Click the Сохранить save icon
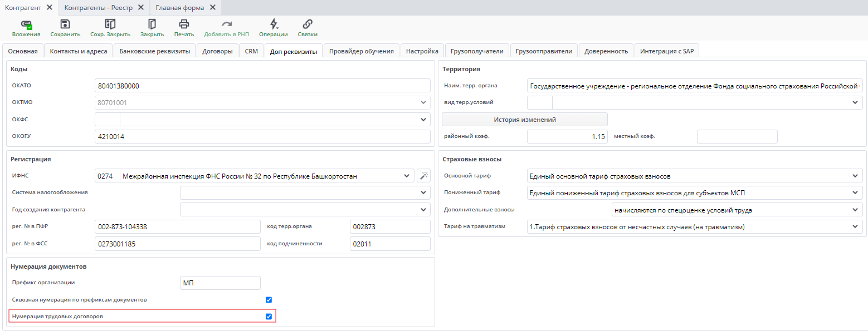The image size is (868, 331). pyautogui.click(x=65, y=24)
